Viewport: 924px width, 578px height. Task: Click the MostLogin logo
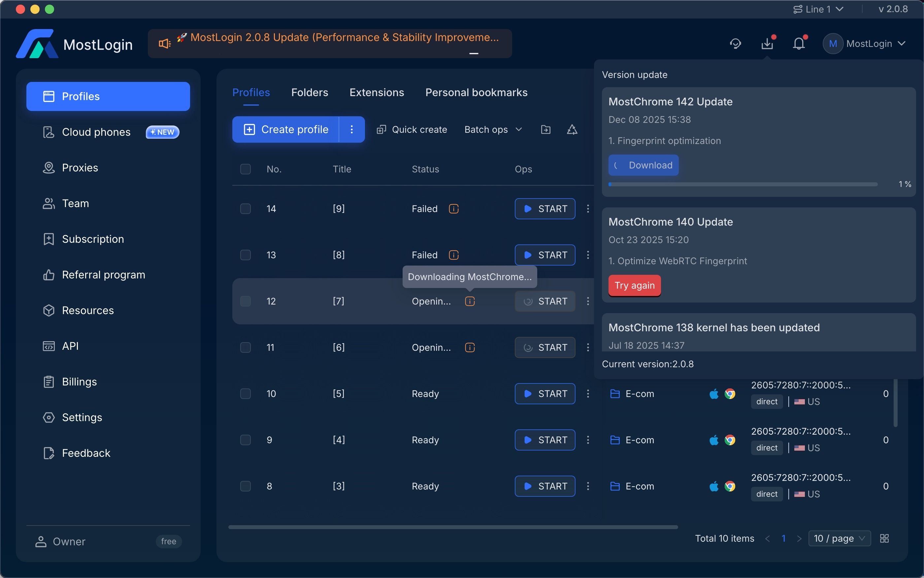(37, 44)
